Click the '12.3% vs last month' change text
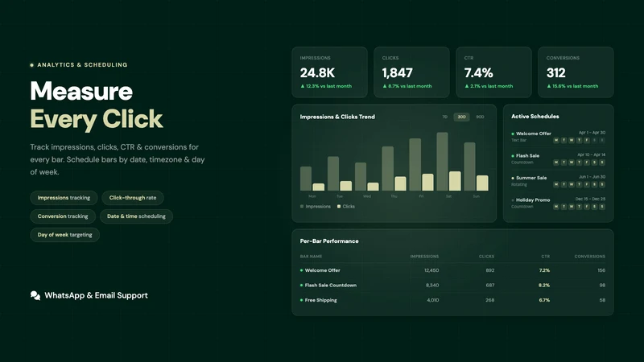Screen dimensions: 644x362 (328, 86)
